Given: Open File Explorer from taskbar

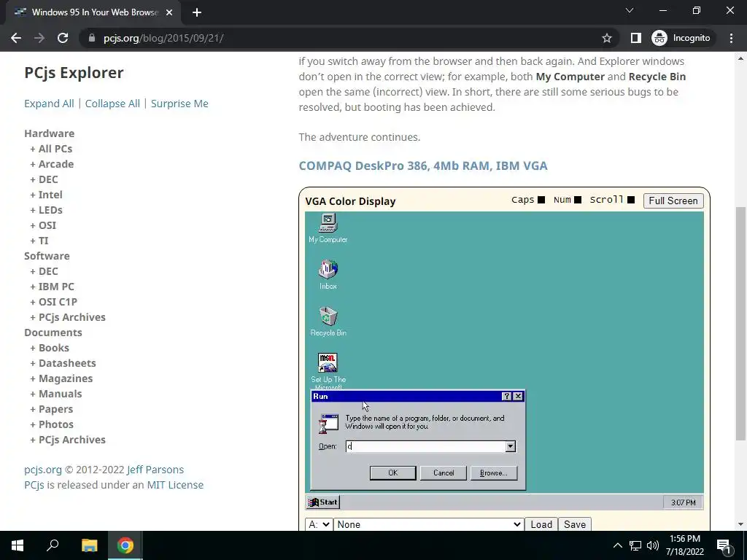Looking at the screenshot, I should click(x=89, y=545).
